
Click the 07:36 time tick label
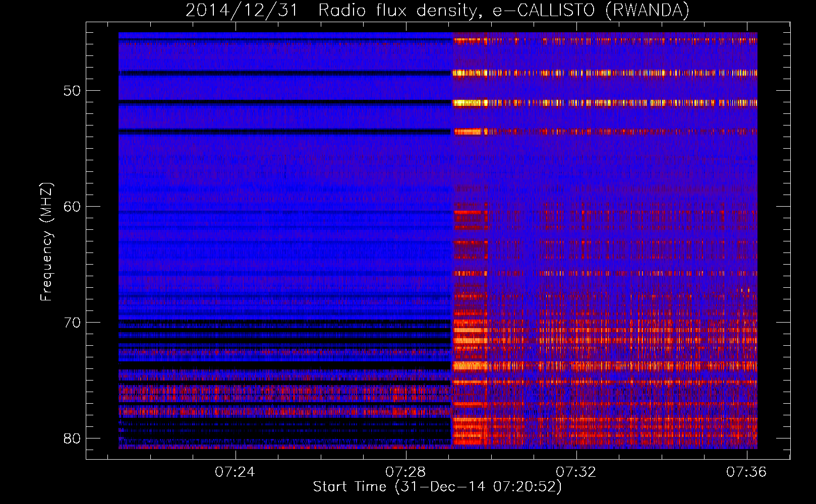[746, 472]
